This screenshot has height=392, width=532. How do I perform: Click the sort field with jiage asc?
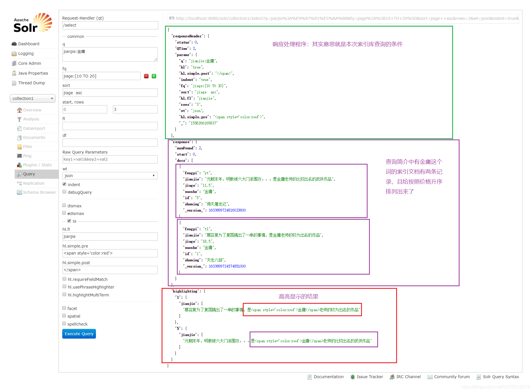click(110, 93)
